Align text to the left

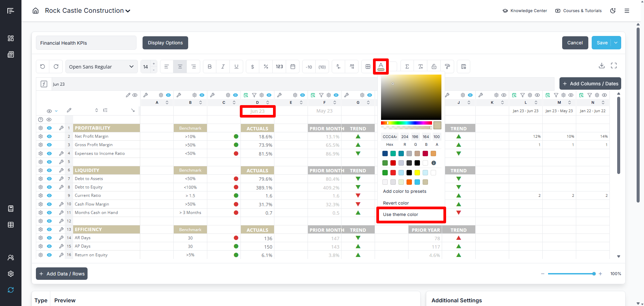166,67
